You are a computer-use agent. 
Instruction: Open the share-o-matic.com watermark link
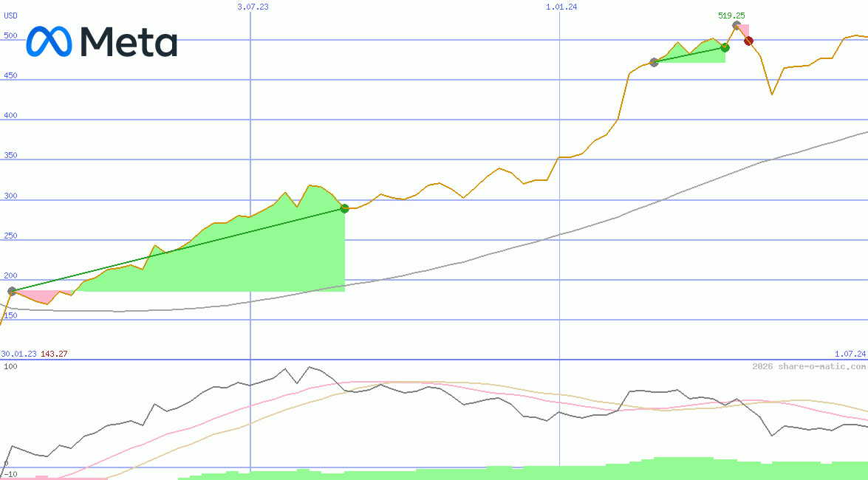pos(809,366)
